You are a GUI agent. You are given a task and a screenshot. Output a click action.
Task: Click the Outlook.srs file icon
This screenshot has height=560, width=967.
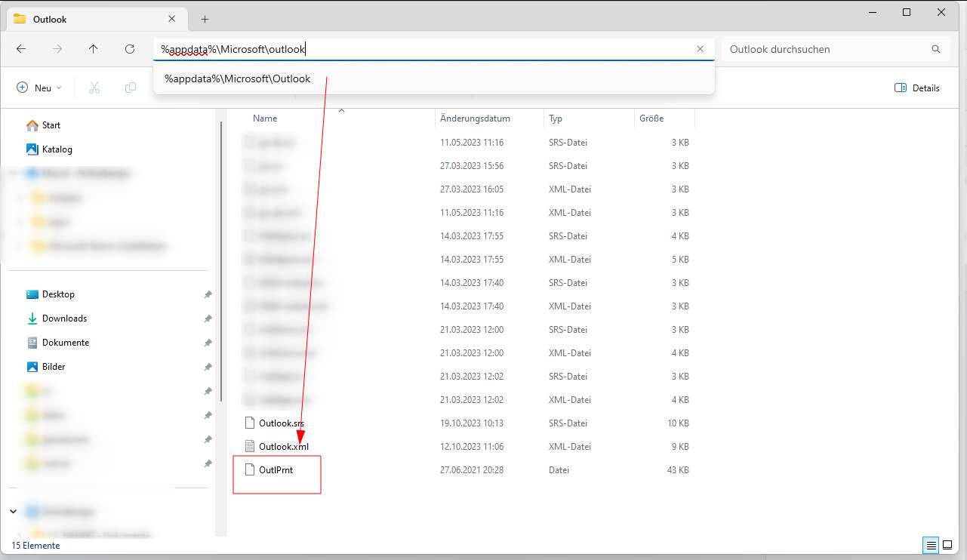point(251,423)
